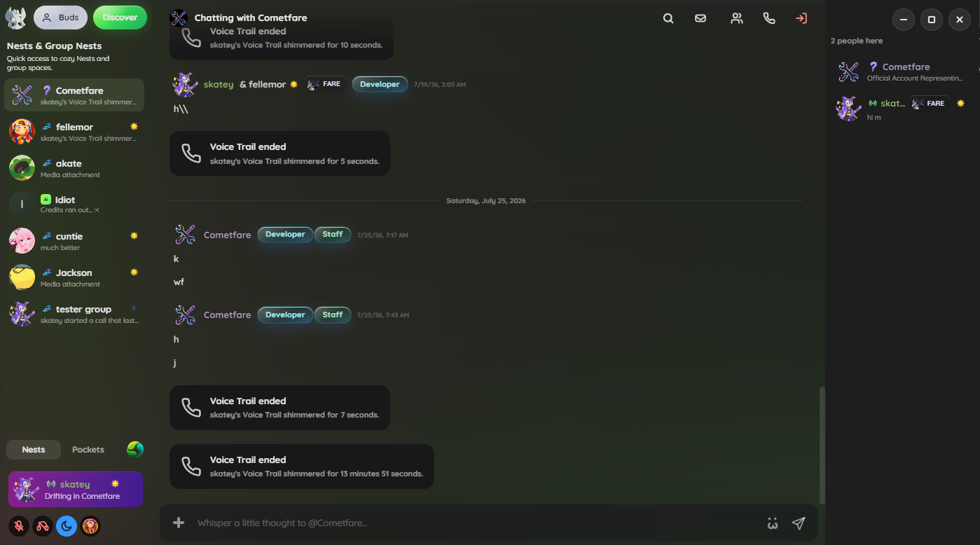
Task: Minimize the application window
Action: (904, 20)
